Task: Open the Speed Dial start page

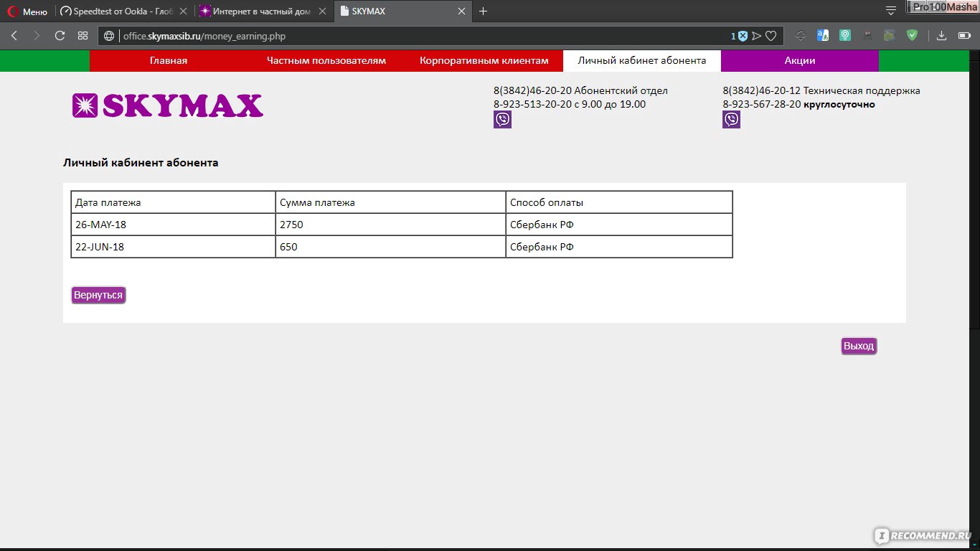Action: [x=83, y=36]
